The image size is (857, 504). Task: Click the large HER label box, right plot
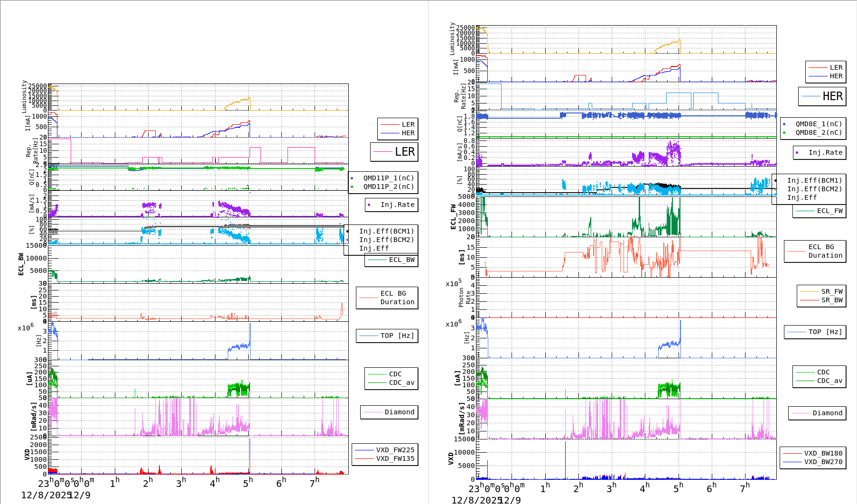(822, 96)
